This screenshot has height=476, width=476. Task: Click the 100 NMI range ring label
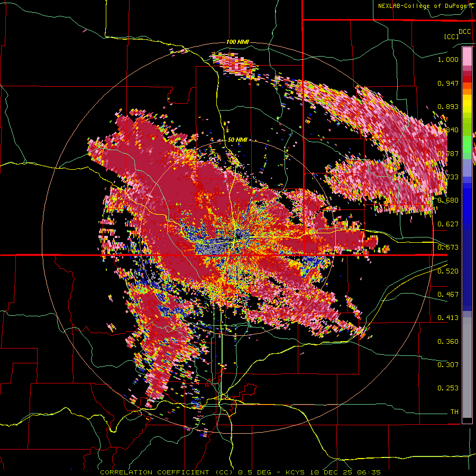pyautogui.click(x=237, y=42)
